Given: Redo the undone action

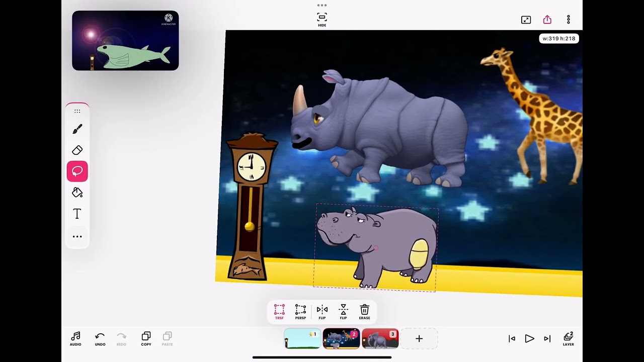Looking at the screenshot, I should (121, 339).
